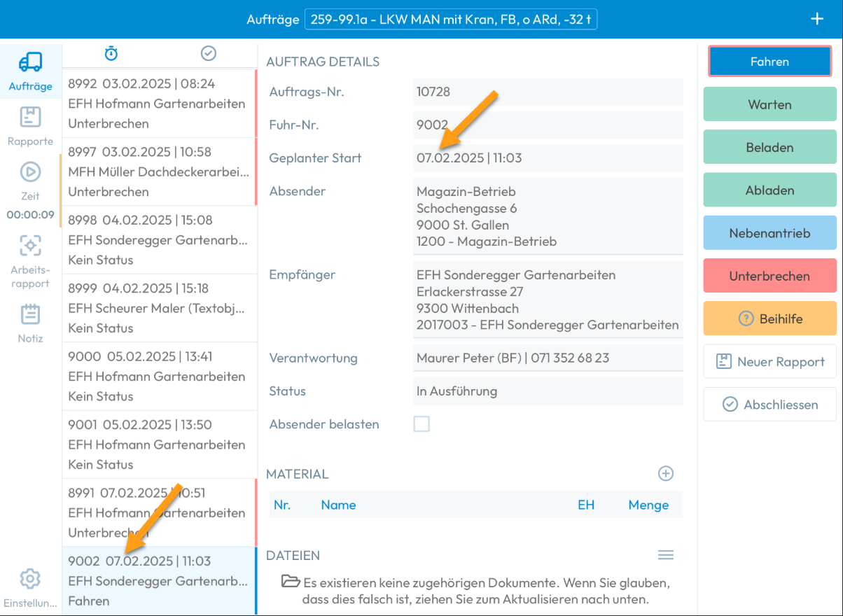The width and height of the screenshot is (843, 616).
Task: Open the Dateien hamburger menu icon
Action: click(x=665, y=555)
